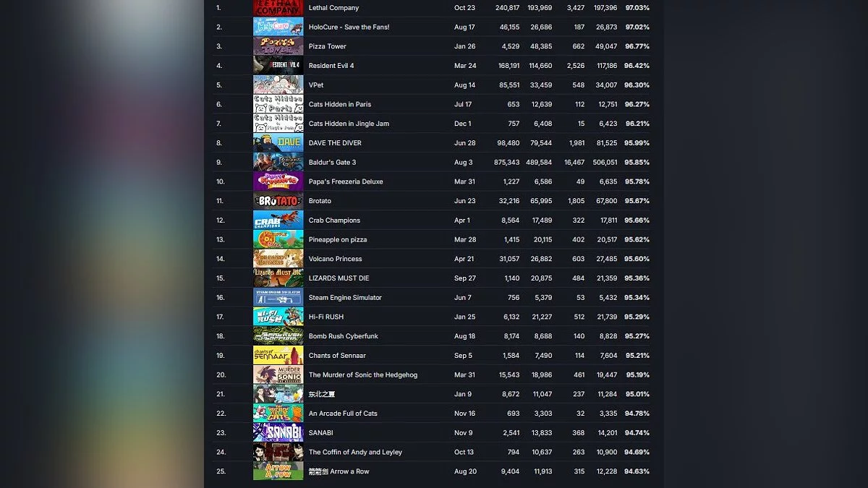The image size is (868, 488).
Task: Click the Resident Evil 4 banner image
Action: (x=278, y=66)
